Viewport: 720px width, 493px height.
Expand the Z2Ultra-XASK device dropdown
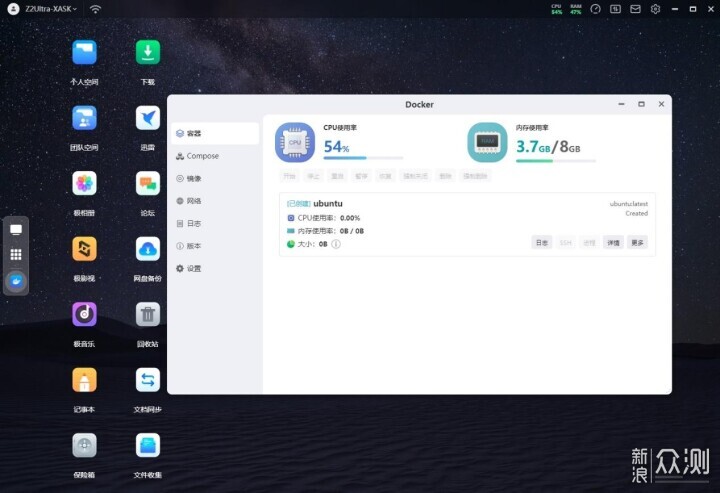[51, 9]
